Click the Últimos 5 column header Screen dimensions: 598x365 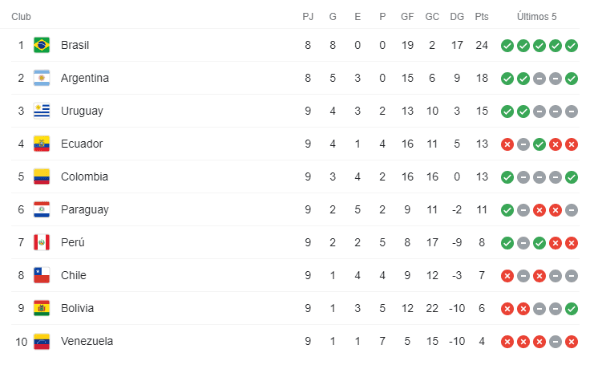pyautogui.click(x=537, y=16)
